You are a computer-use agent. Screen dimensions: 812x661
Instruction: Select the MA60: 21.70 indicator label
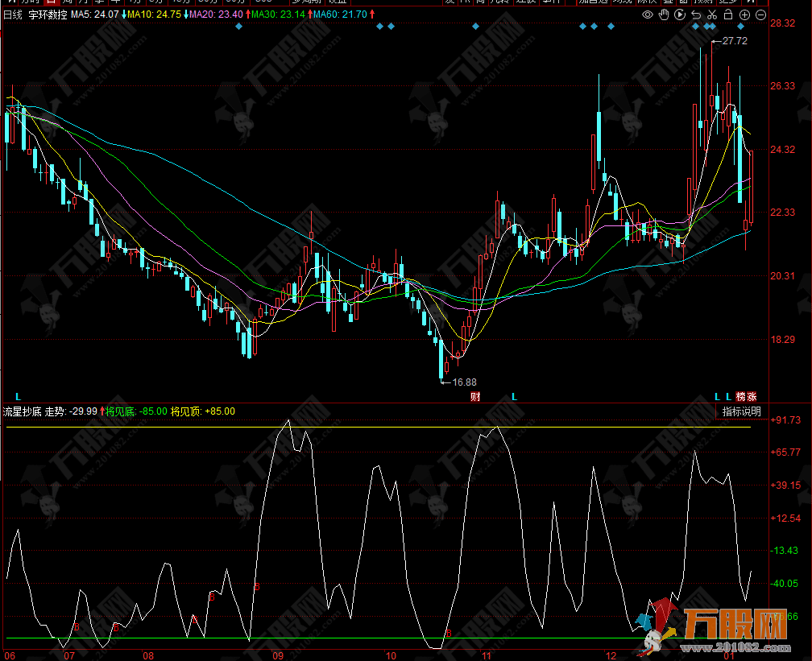340,14
